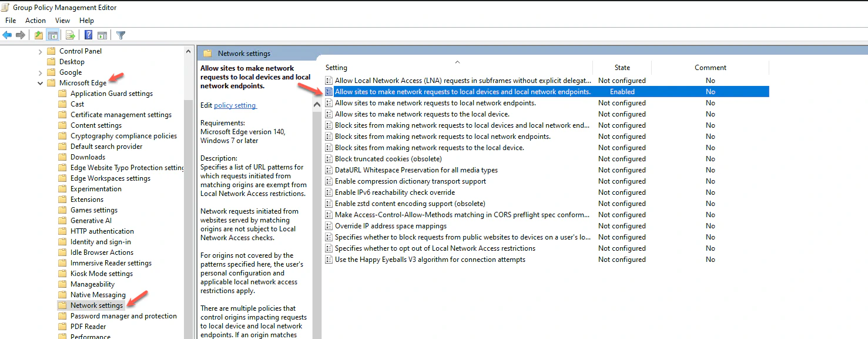Click folder icon beside Downloads
Screen dimensions: 868x339
(62, 157)
